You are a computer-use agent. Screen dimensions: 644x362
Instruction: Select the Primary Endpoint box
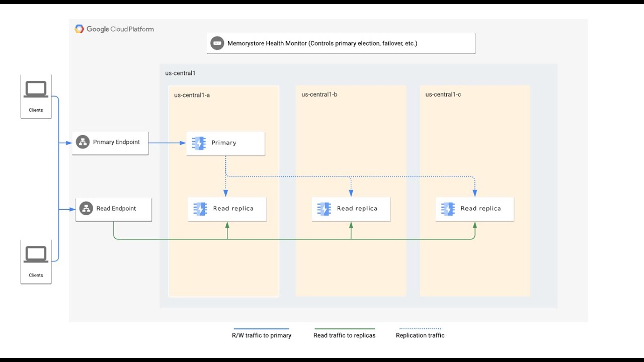[110, 143]
